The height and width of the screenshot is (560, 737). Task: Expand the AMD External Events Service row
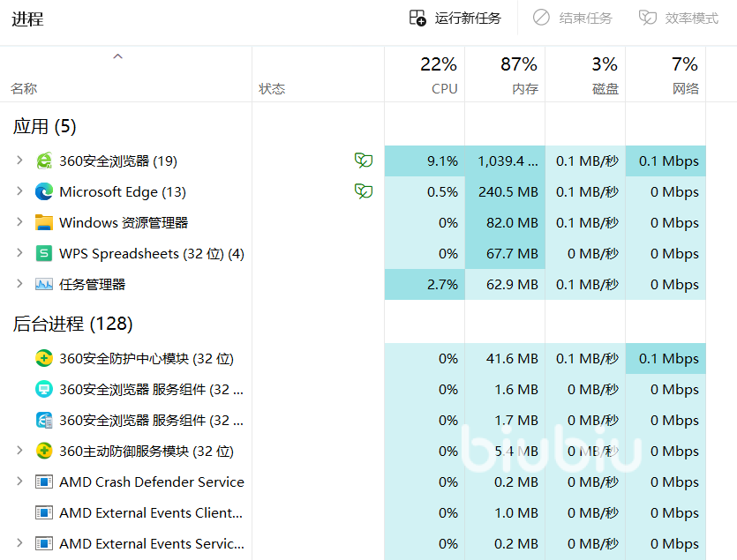click(19, 543)
